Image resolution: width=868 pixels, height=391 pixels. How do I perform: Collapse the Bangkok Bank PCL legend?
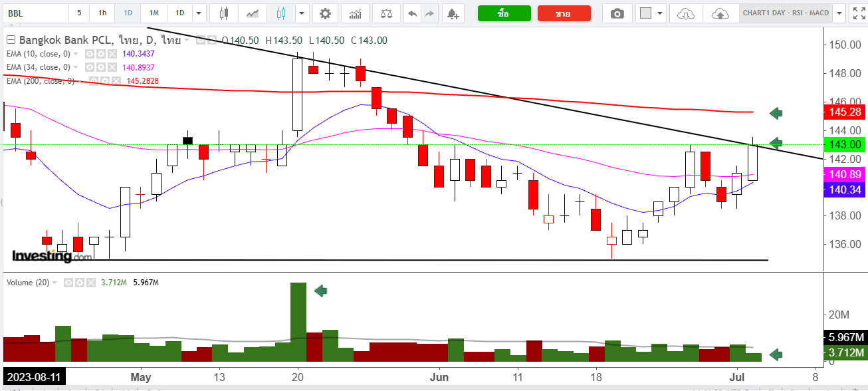coord(9,40)
